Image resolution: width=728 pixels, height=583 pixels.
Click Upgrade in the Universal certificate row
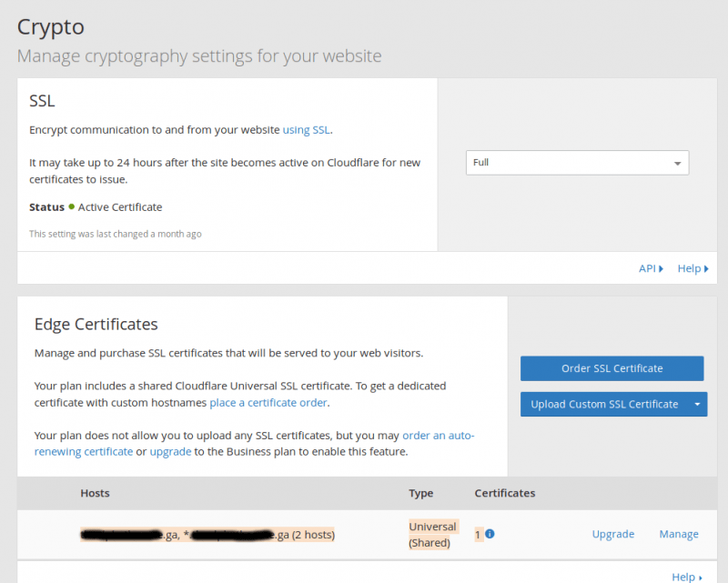612,534
